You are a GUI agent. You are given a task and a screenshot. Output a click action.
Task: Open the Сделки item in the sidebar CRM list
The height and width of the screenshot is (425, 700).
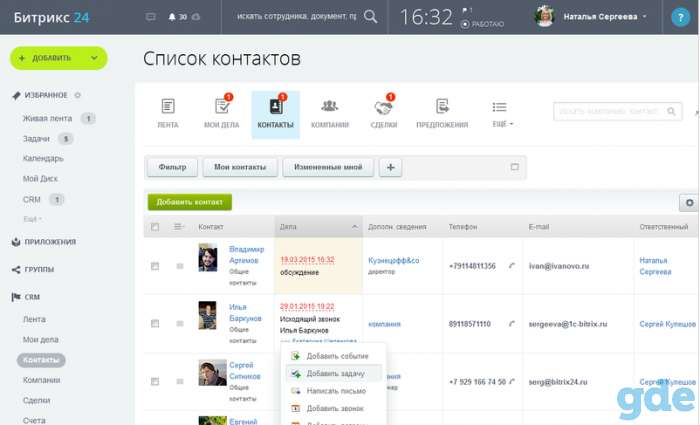37,400
